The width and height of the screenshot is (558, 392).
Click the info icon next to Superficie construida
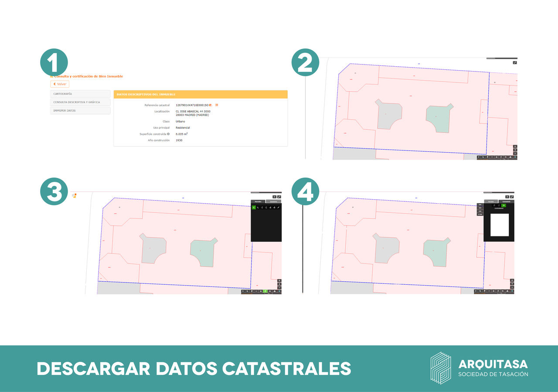pos(168,134)
